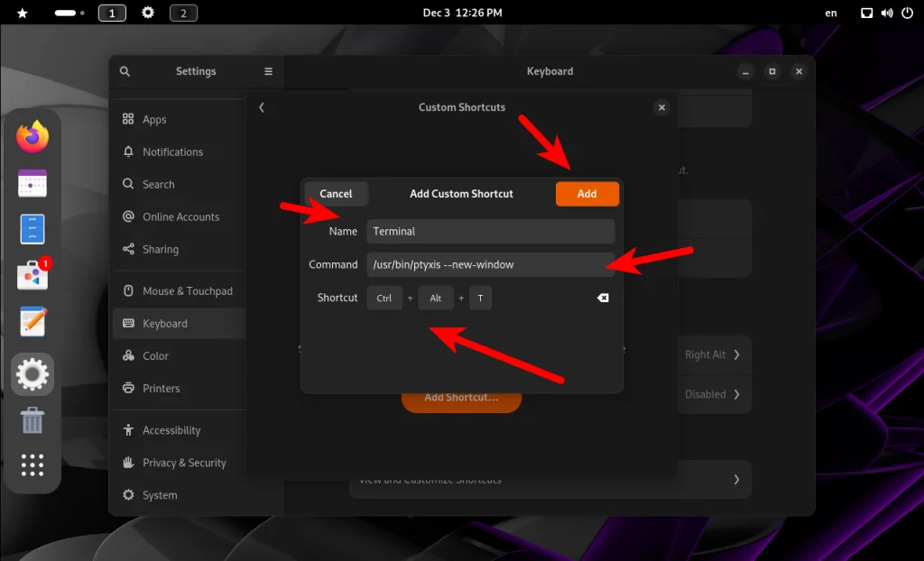The image size is (924, 561).
Task: Open the Trash from the dock
Action: [32, 420]
